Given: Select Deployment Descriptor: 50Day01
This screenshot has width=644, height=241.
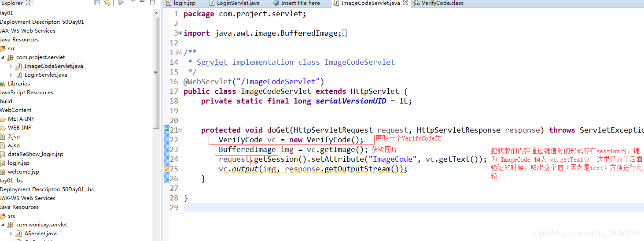Looking at the screenshot, I should [x=42, y=22].
